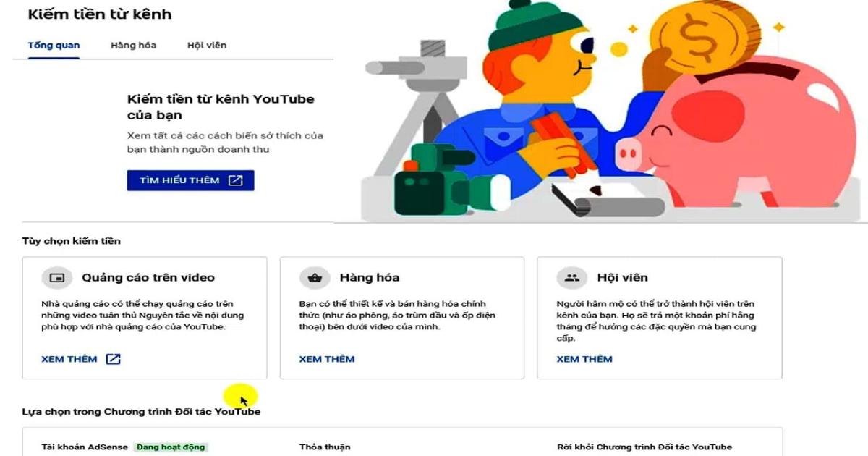Viewport: 868px width, 456px height.
Task: Switch to the Tổng quan tab
Action: (x=53, y=45)
